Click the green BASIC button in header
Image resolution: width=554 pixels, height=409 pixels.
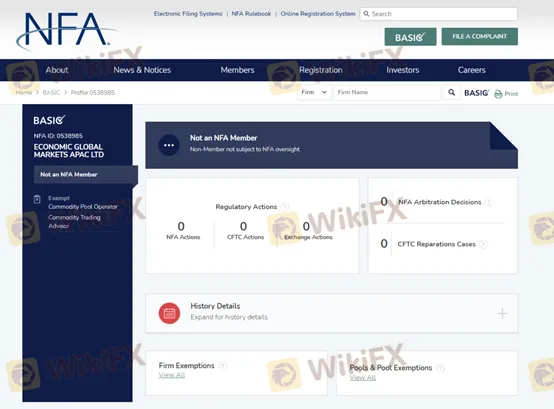click(410, 37)
